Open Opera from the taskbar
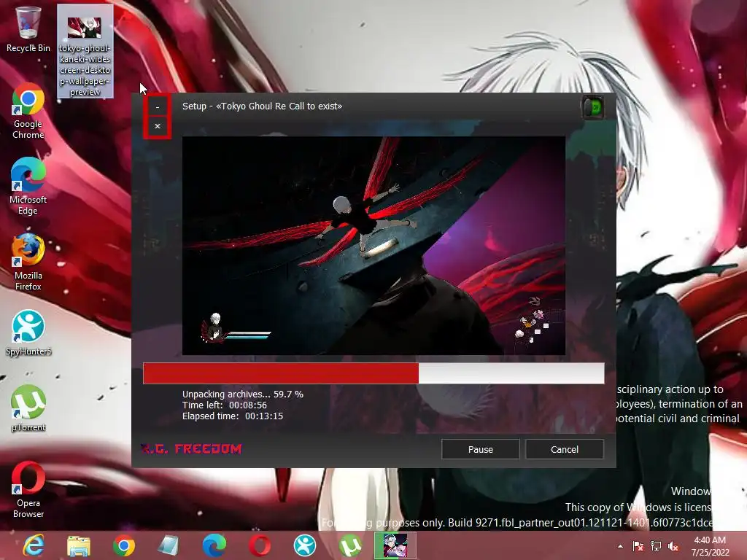The image size is (747, 560). [x=260, y=545]
